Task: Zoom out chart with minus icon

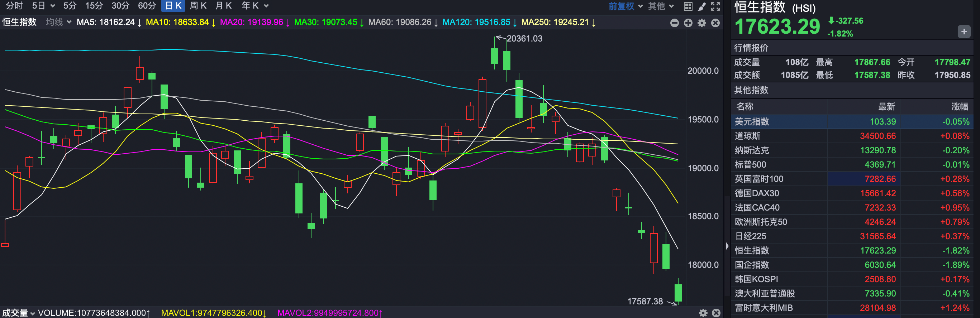Action: (675, 23)
